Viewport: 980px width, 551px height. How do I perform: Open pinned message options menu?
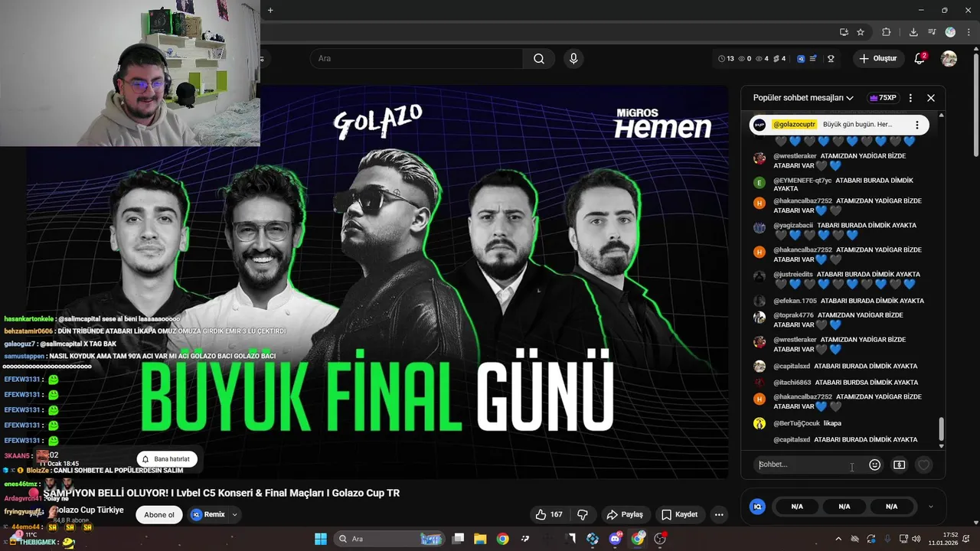pyautogui.click(x=917, y=125)
